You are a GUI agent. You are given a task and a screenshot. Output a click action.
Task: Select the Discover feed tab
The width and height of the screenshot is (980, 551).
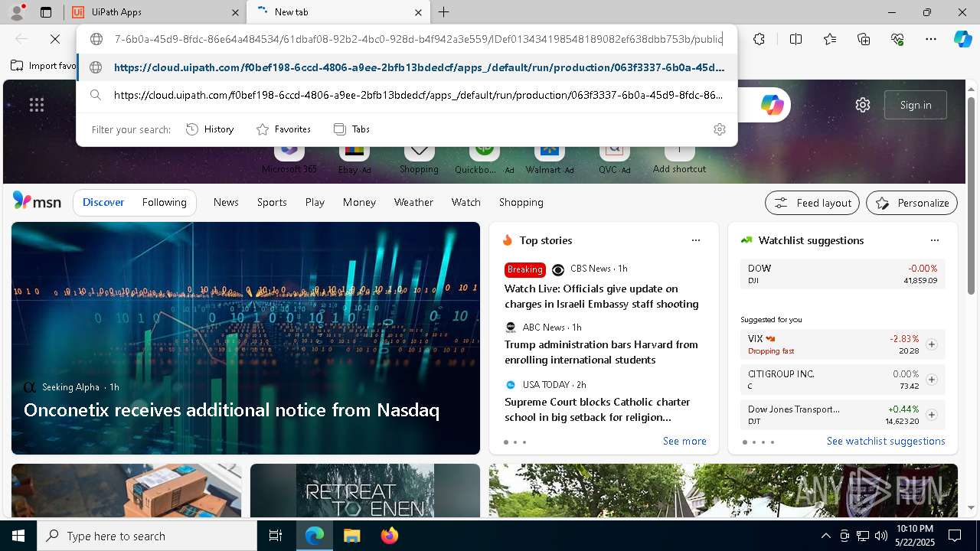pyautogui.click(x=103, y=202)
